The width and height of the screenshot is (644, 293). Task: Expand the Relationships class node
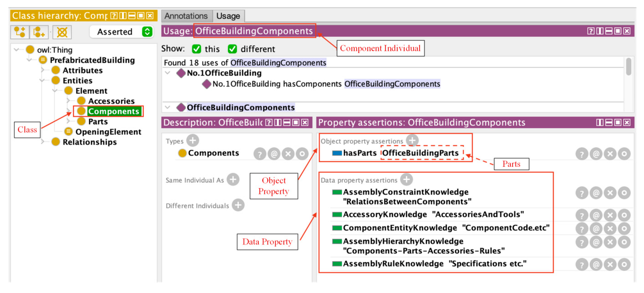[42, 142]
